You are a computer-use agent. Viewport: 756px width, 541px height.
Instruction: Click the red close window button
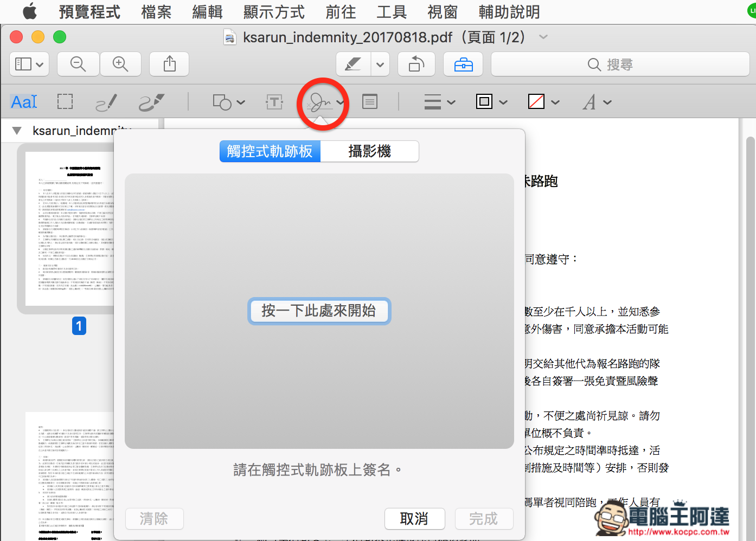[x=16, y=37]
